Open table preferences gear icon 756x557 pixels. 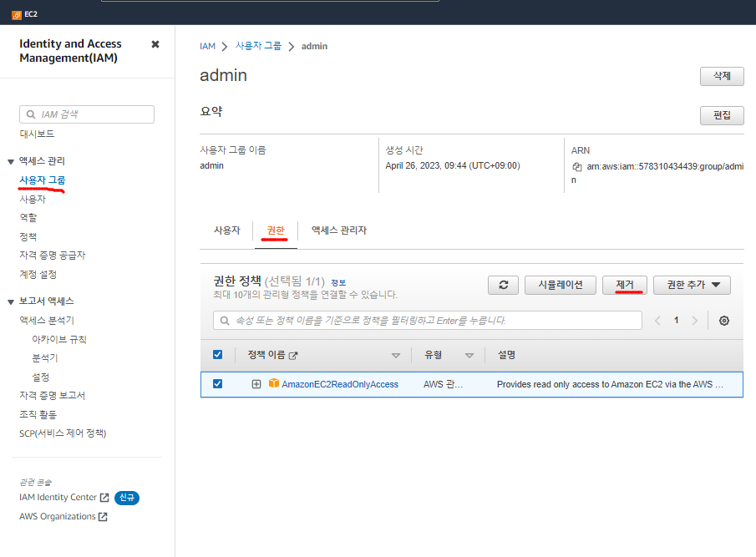(x=723, y=321)
